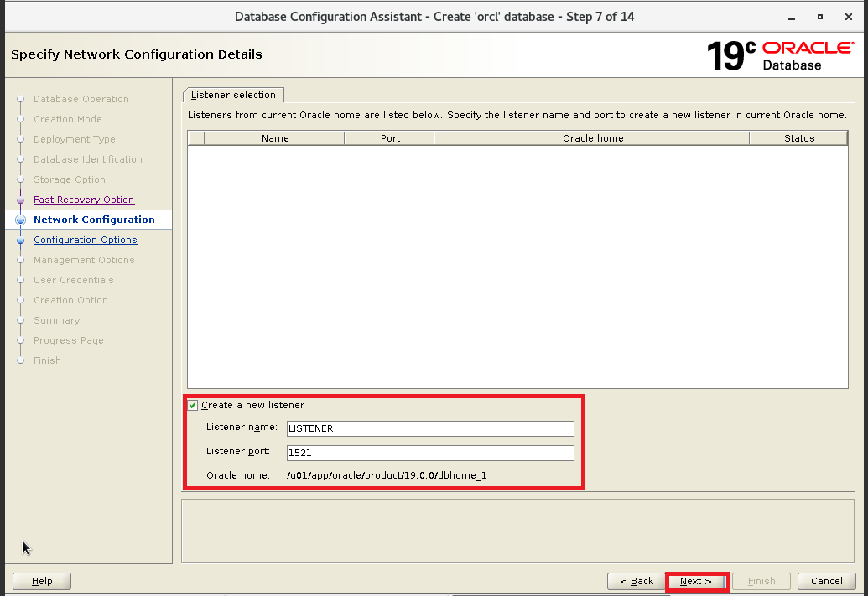
Task: Click Summary step label
Action: pyautogui.click(x=56, y=320)
